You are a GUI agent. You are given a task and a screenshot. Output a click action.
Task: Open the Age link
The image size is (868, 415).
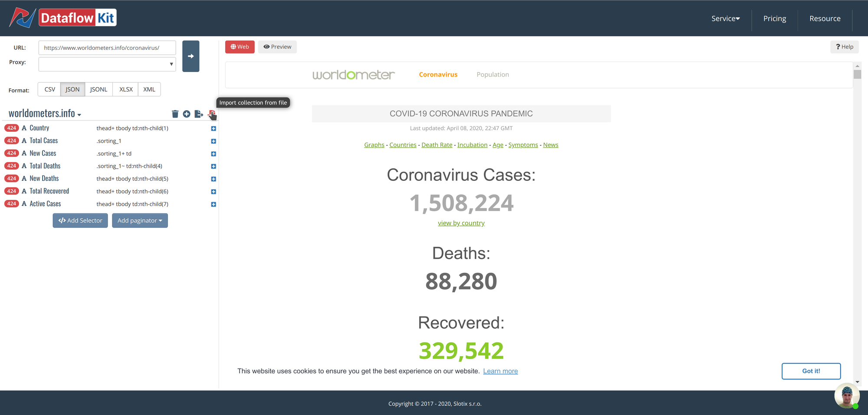click(498, 145)
